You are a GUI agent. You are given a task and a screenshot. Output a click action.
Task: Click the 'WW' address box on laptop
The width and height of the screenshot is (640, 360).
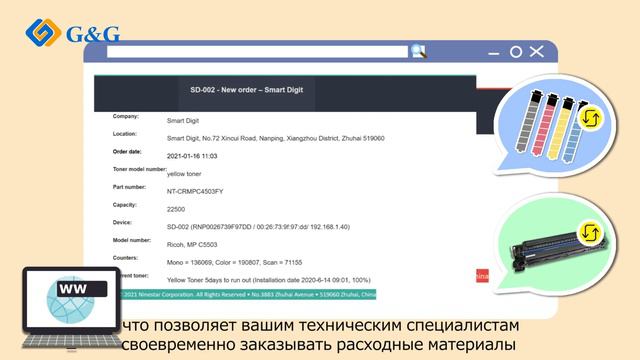[x=82, y=289]
